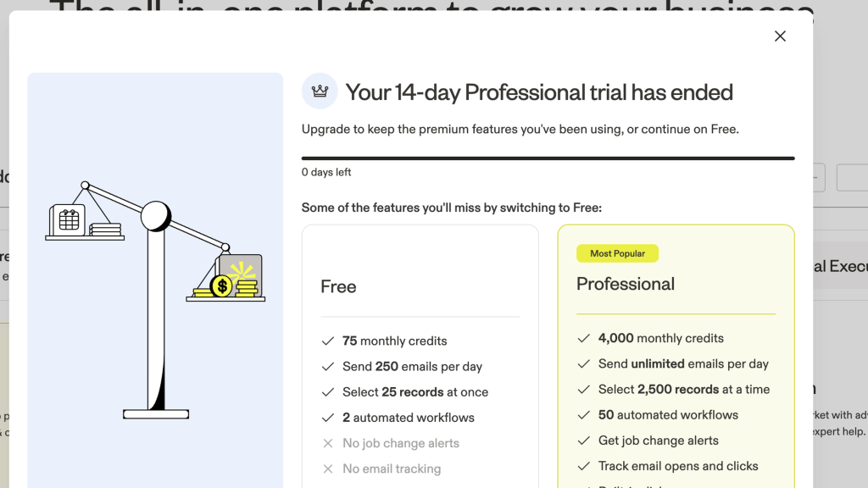Click the 2 automated workflows feature item
This screenshot has height=488, width=868.
[x=408, y=418]
